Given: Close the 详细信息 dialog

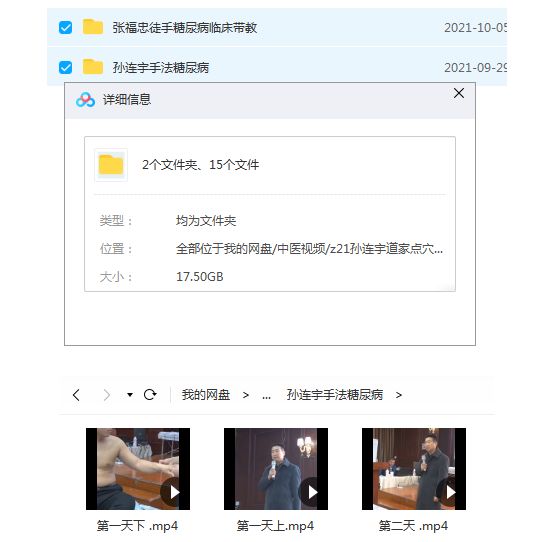Looking at the screenshot, I should coord(459,93).
